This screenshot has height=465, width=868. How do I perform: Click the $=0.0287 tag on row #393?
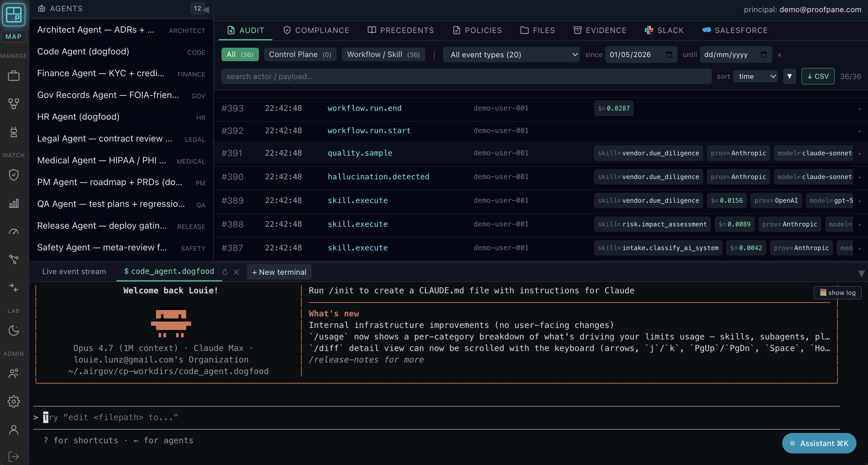[x=614, y=108]
